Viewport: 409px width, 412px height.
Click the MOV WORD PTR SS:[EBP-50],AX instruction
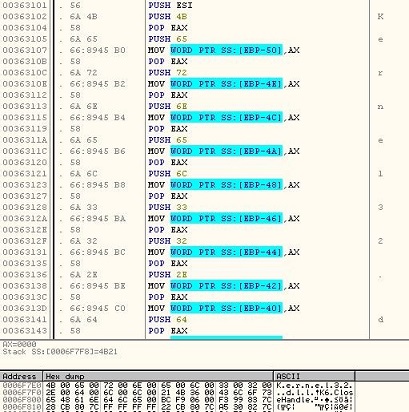224,50
